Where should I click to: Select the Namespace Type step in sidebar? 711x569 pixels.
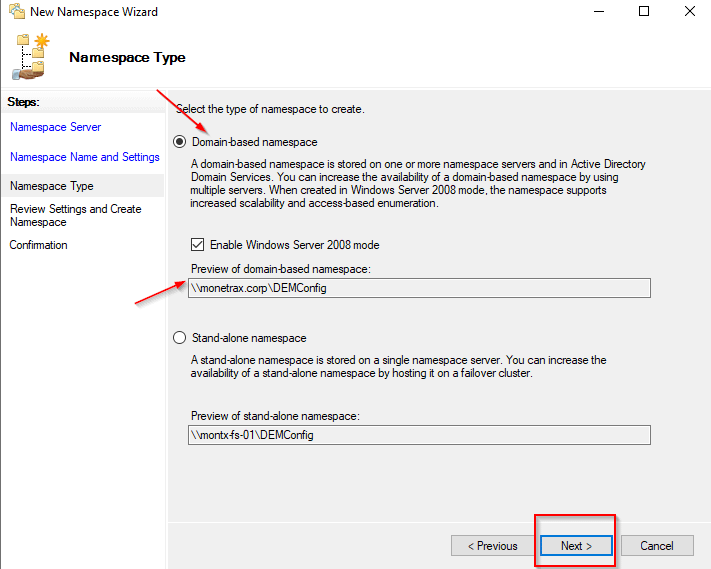(x=51, y=186)
